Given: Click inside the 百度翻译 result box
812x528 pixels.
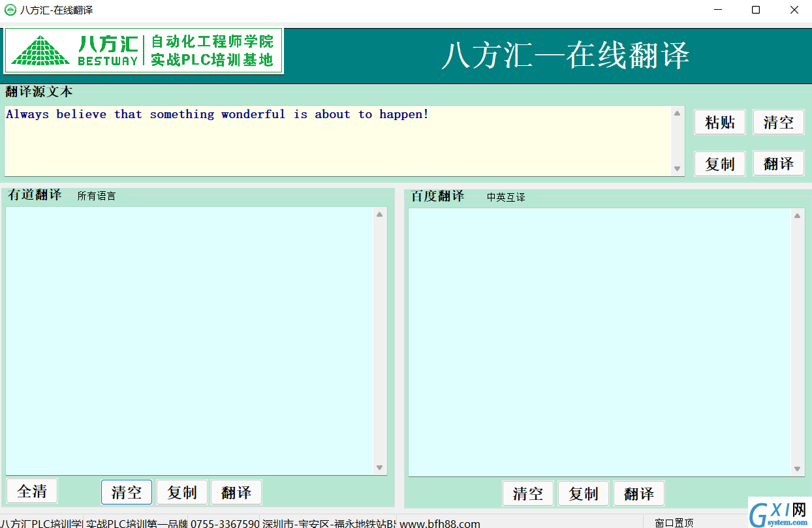Looking at the screenshot, I should click(x=600, y=342).
